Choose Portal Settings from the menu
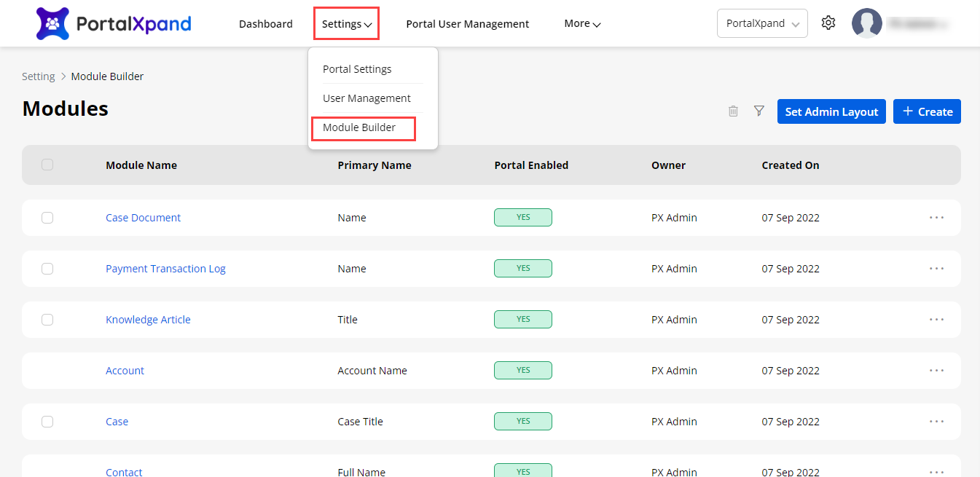Screen dimensions: 980x477 tap(357, 69)
